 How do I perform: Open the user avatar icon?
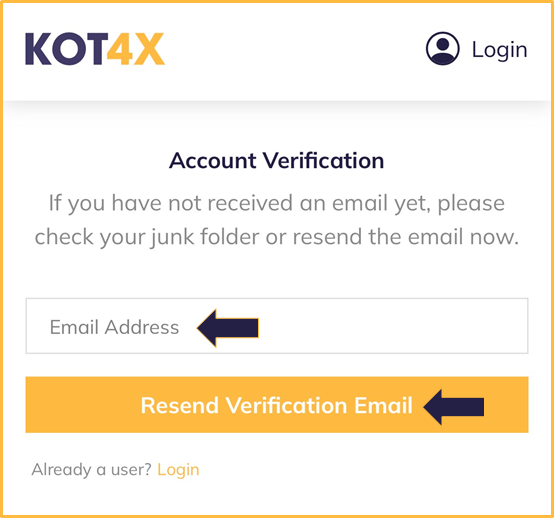click(x=442, y=49)
